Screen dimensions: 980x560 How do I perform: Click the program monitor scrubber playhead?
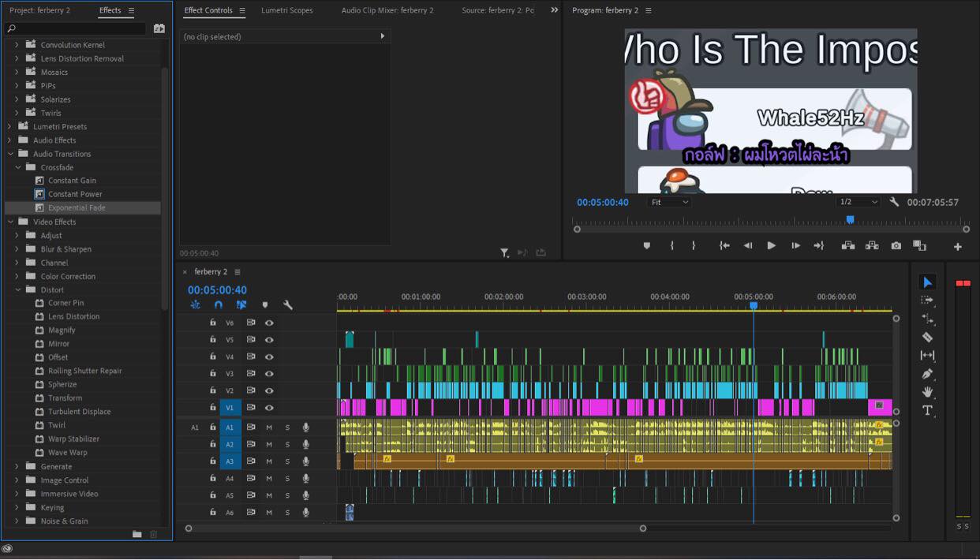(x=850, y=219)
